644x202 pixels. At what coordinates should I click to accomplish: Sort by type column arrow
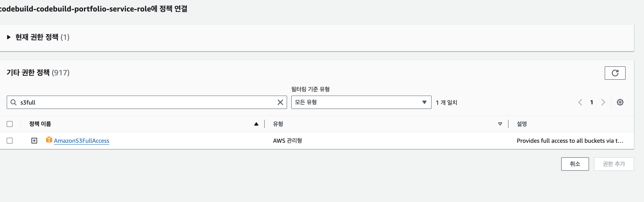pos(500,124)
